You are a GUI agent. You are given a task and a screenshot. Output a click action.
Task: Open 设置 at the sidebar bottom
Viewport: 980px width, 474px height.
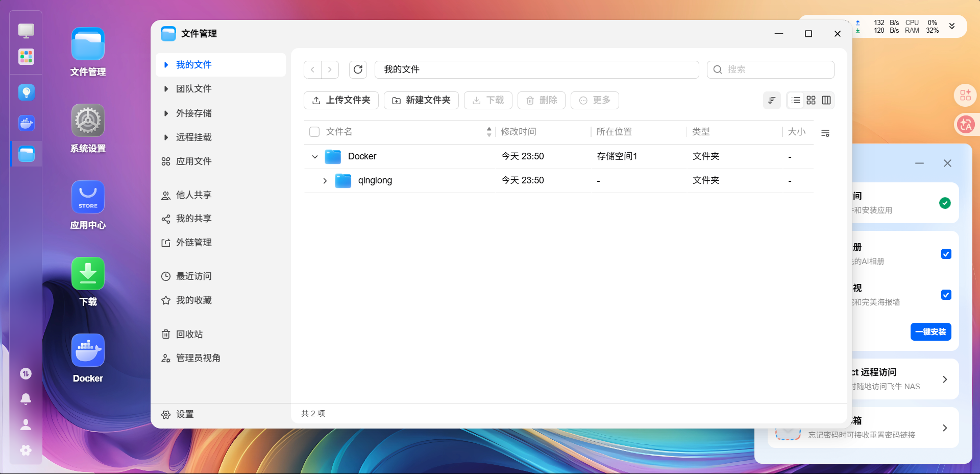coord(178,414)
